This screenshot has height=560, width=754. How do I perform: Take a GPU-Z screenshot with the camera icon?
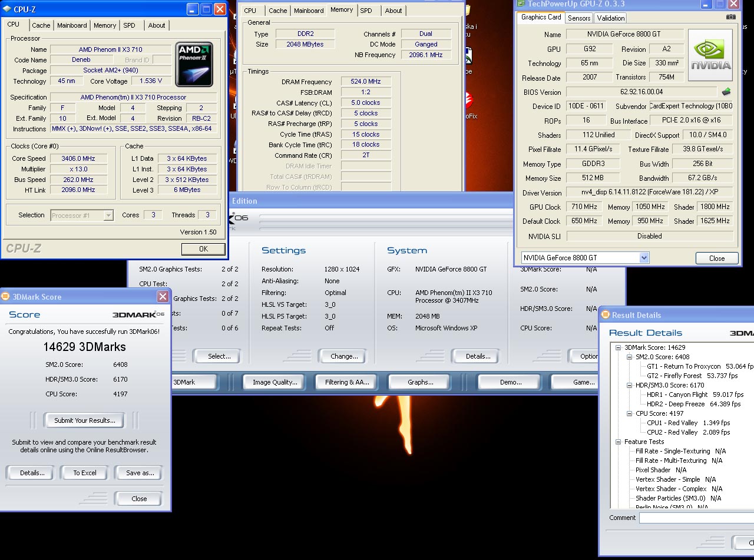point(731,17)
